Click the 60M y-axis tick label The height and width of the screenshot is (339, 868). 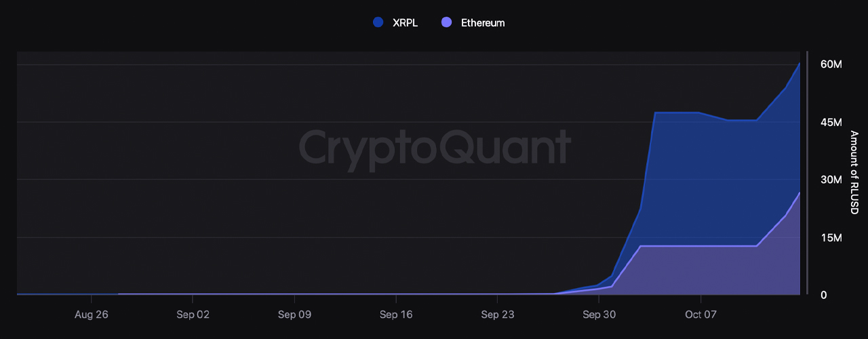click(831, 64)
